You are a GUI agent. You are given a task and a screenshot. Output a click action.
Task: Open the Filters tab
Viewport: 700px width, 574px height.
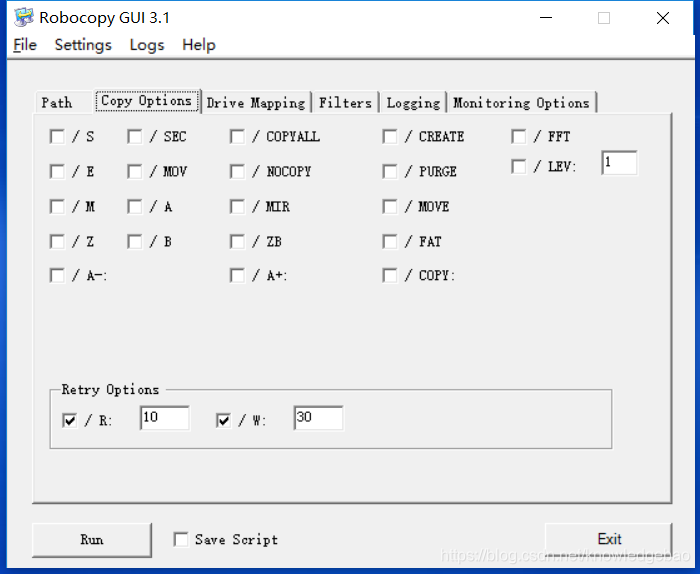[x=345, y=103]
